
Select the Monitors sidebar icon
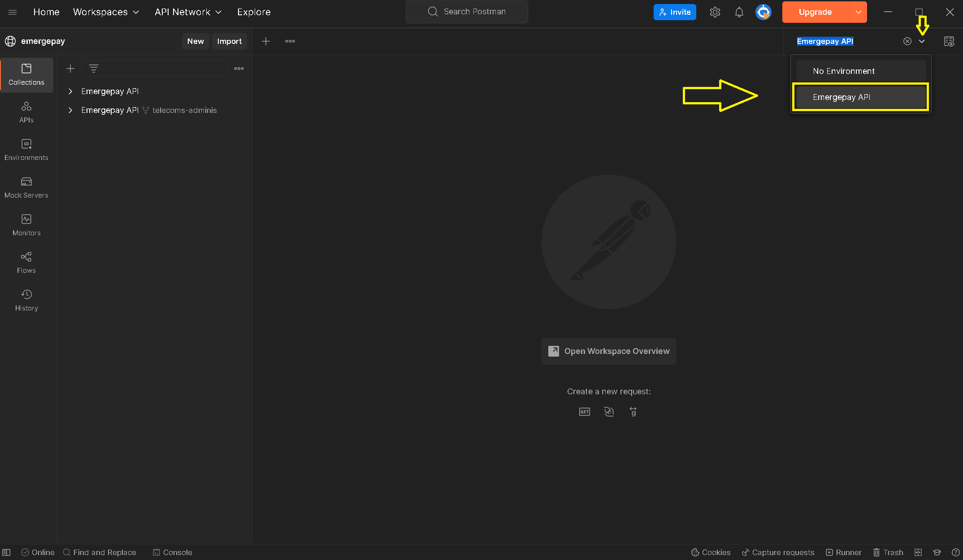click(x=26, y=224)
